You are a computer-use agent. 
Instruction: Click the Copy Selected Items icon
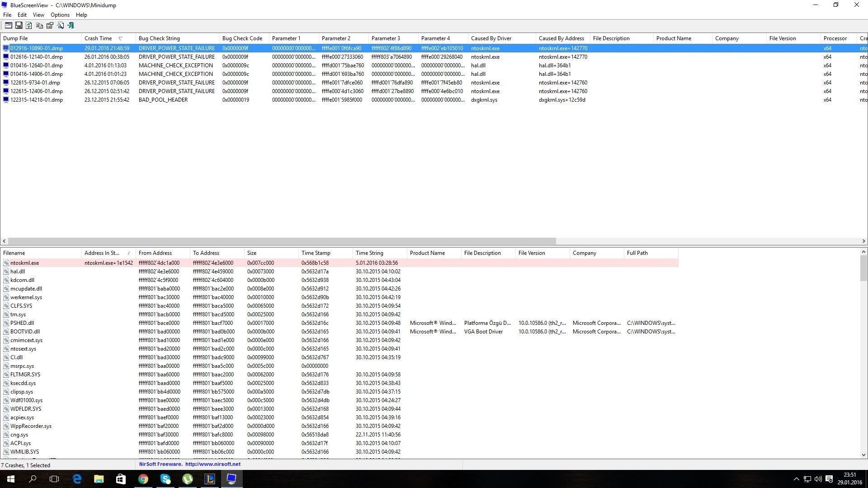tap(39, 26)
